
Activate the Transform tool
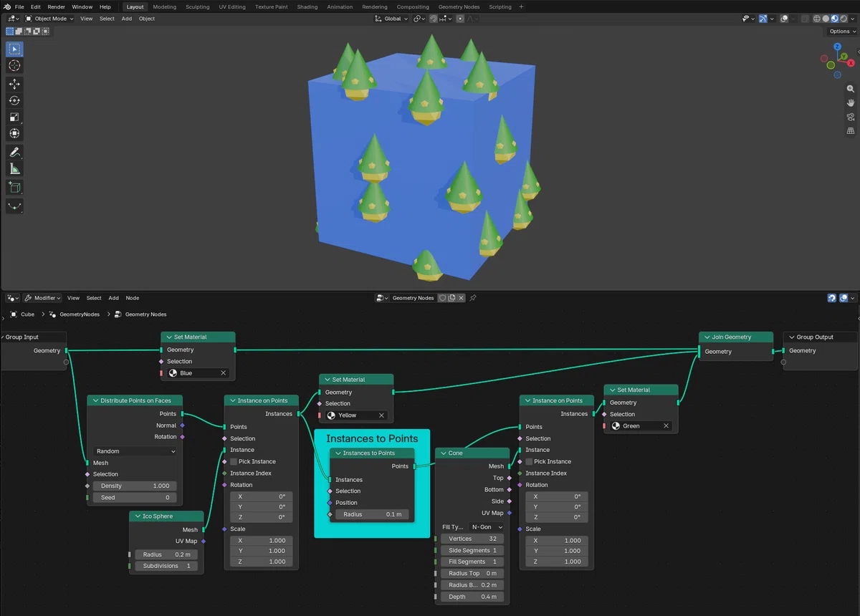pos(14,133)
